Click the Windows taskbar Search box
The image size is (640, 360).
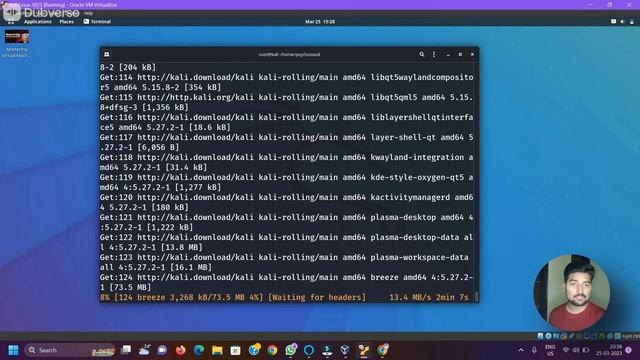[70, 350]
